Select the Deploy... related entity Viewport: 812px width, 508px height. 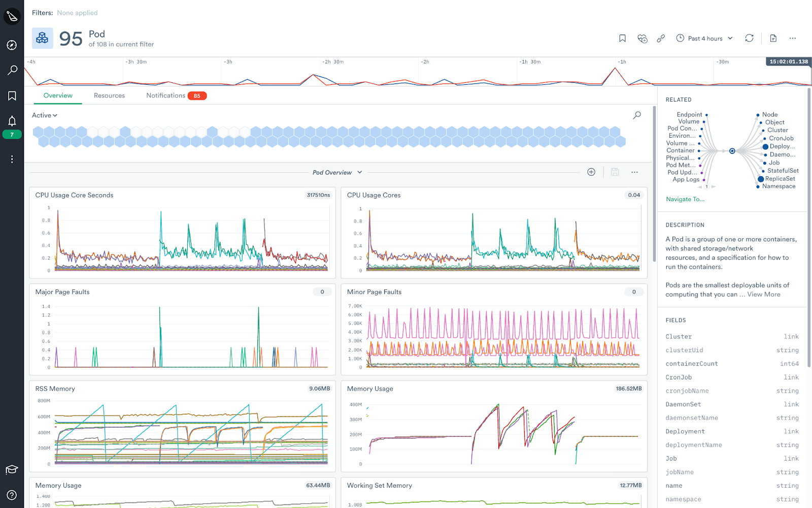pyautogui.click(x=779, y=146)
